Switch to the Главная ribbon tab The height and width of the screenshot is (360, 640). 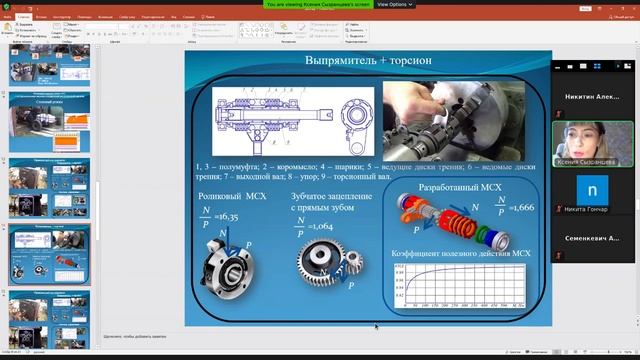point(24,17)
